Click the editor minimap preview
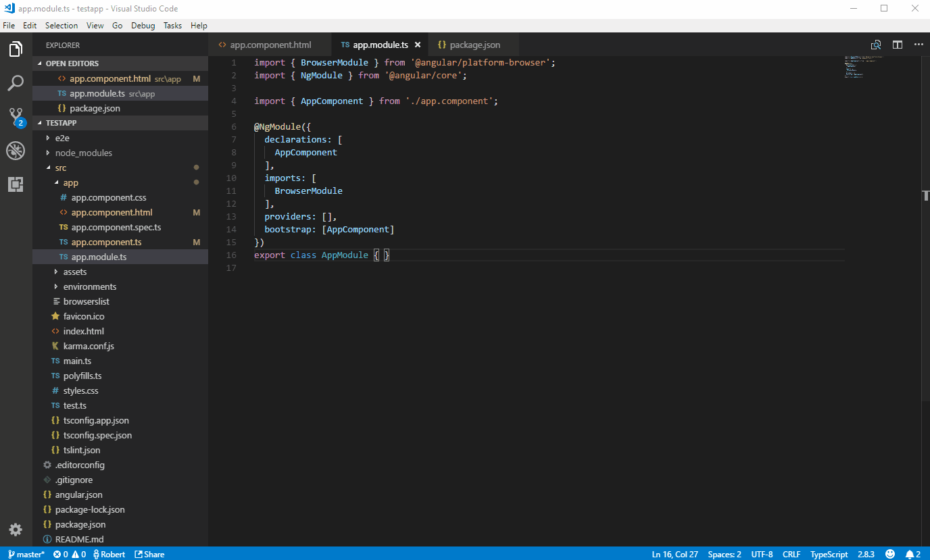Viewport: 930px width, 560px height. click(864, 67)
